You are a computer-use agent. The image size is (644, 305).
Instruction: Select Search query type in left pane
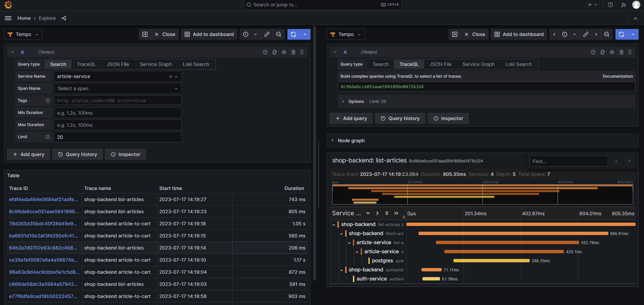click(x=58, y=64)
